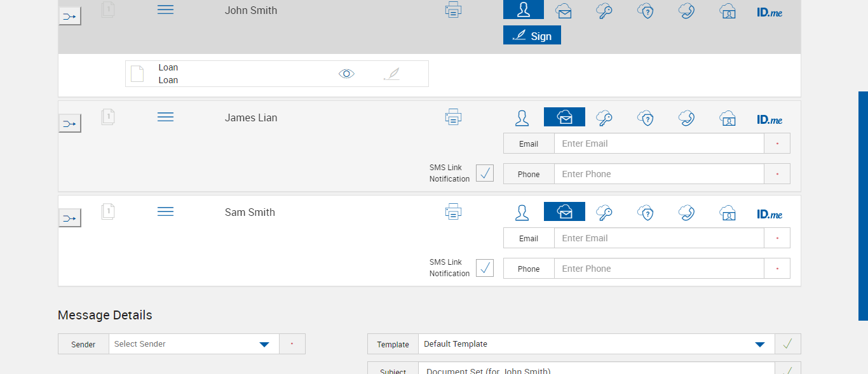
Task: Choose phone call authentication for Sam Smith
Action: (x=686, y=213)
